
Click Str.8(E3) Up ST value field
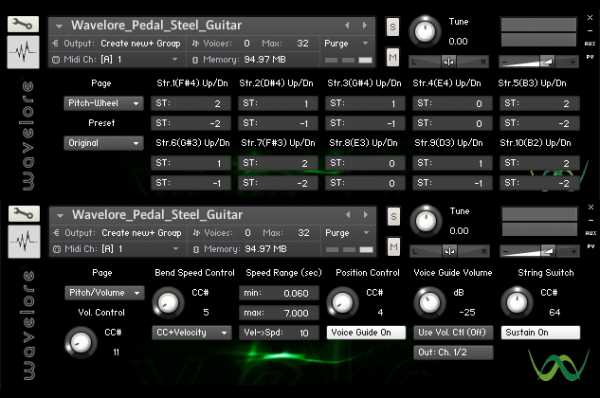click(x=365, y=163)
